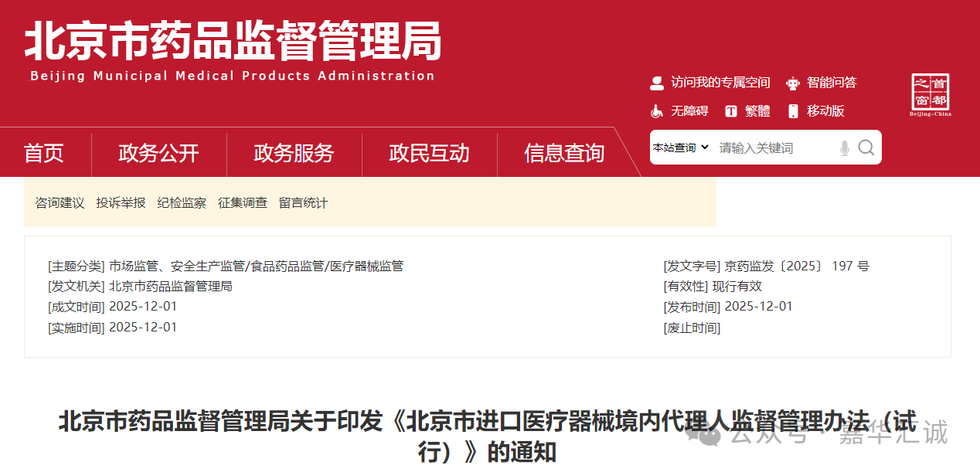980x472 pixels.
Task: Click the magnifier icon to search
Action: click(866, 148)
